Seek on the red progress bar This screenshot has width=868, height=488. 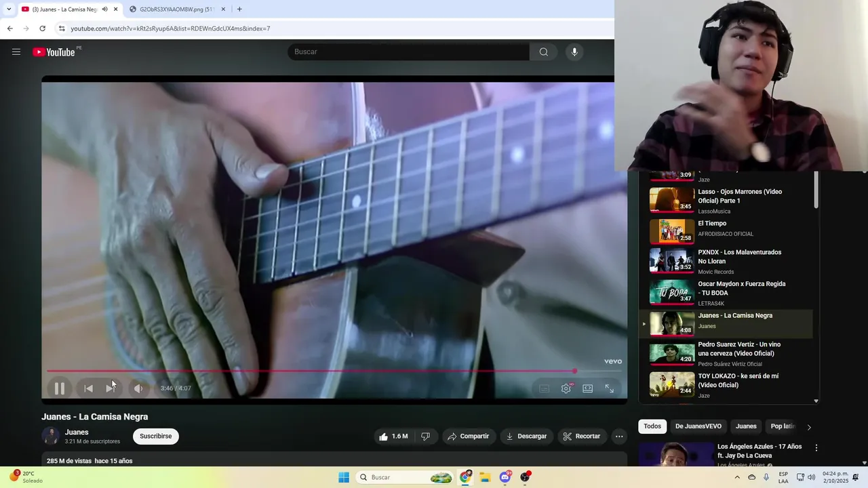click(x=334, y=371)
